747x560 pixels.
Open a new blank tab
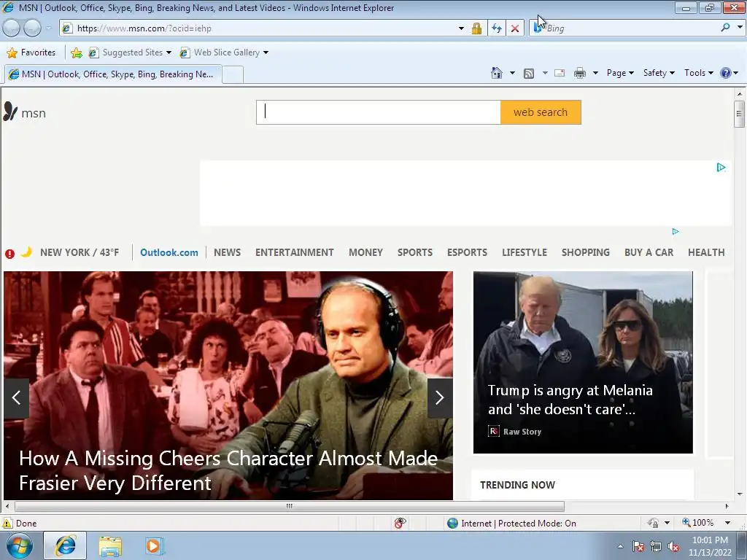pos(233,75)
